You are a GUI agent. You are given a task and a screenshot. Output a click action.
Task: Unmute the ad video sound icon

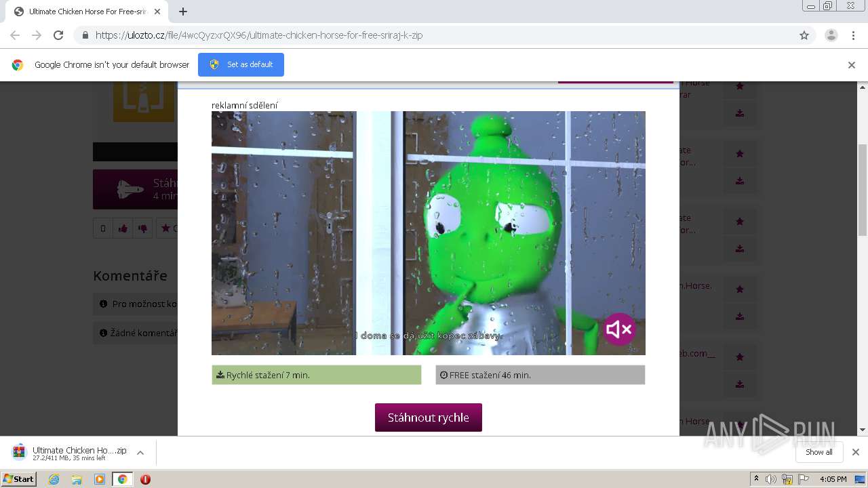click(618, 329)
